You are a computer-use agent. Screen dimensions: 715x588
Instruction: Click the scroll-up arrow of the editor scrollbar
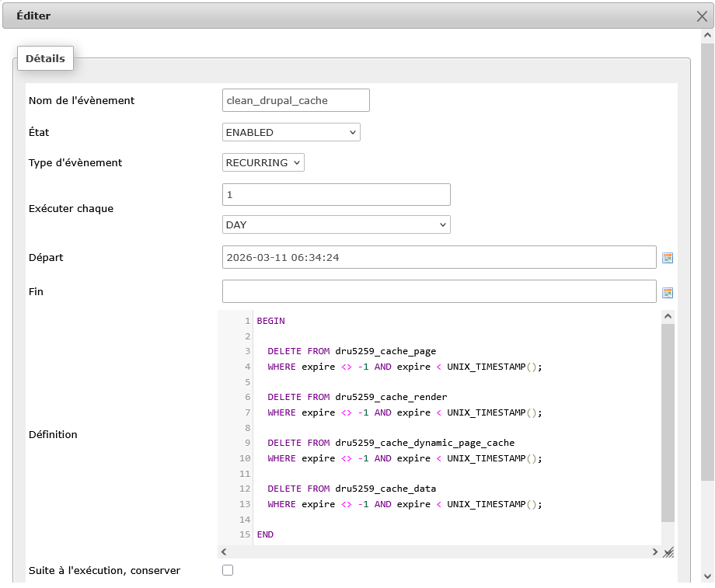pos(668,315)
